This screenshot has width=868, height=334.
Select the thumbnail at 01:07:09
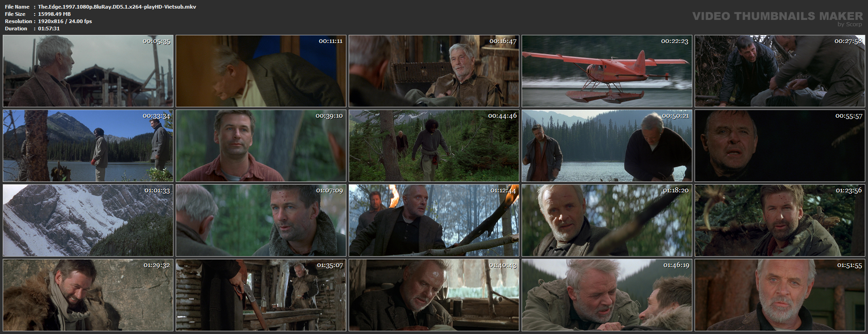pyautogui.click(x=261, y=220)
